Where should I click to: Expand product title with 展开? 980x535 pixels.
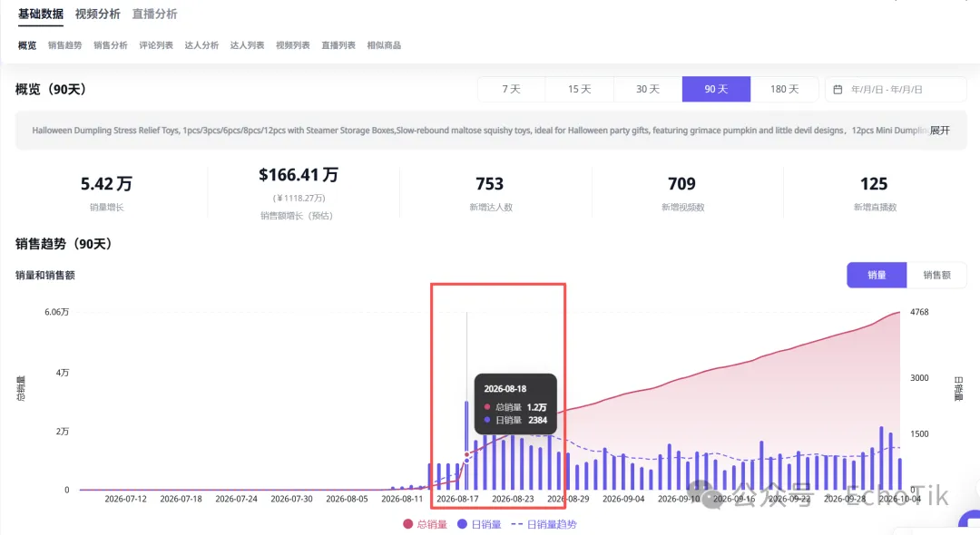click(x=939, y=131)
